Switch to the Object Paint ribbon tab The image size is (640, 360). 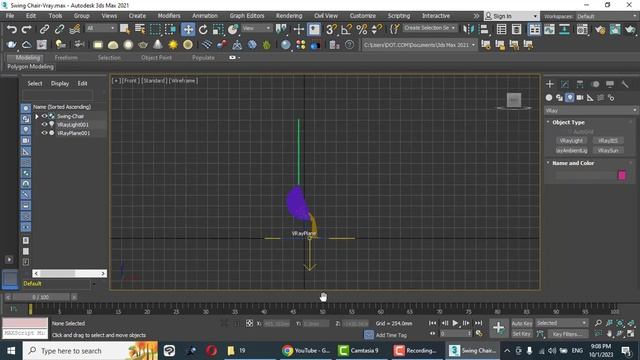(x=156, y=58)
